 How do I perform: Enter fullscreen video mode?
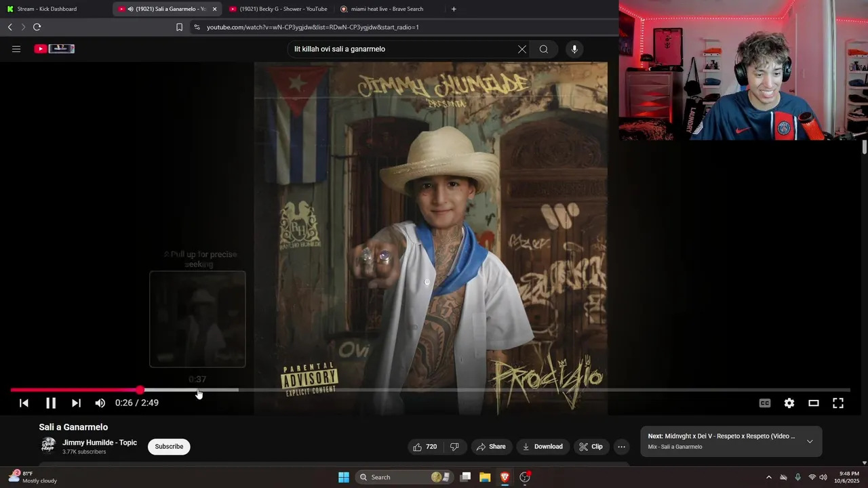tap(838, 403)
